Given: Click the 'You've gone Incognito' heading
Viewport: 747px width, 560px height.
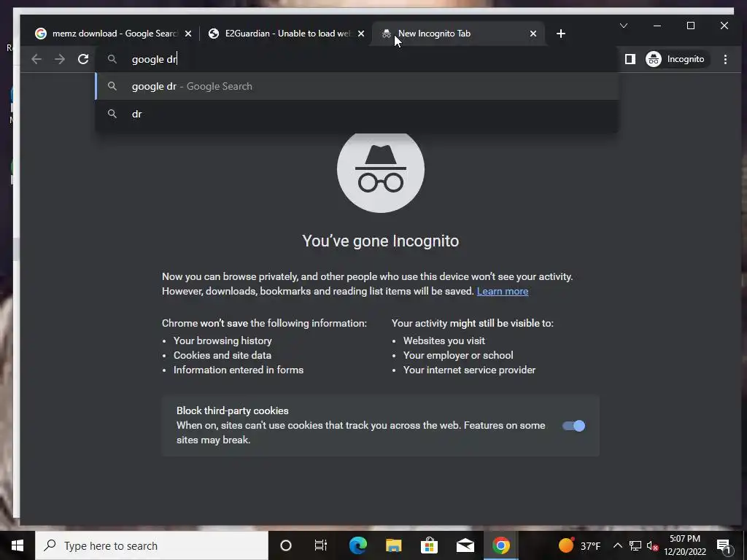Looking at the screenshot, I should coord(381,241).
